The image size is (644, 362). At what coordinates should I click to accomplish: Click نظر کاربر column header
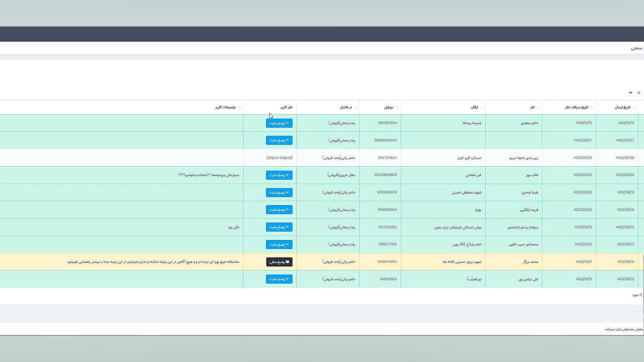(286, 107)
